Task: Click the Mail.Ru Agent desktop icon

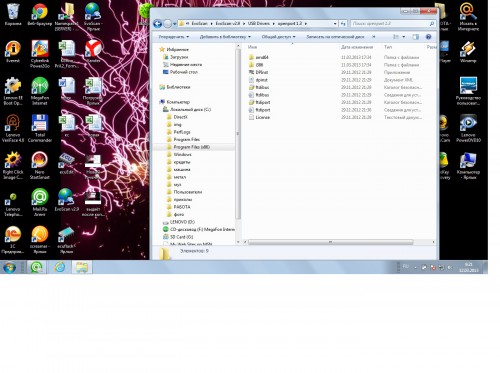Action: coord(39,202)
